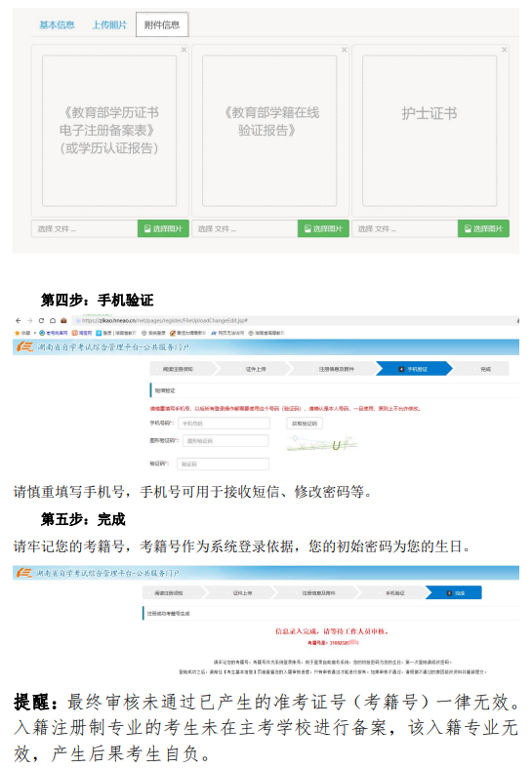This screenshot has width=532, height=768.
Task: Click the 手机号码 input field
Action: [x=224, y=424]
